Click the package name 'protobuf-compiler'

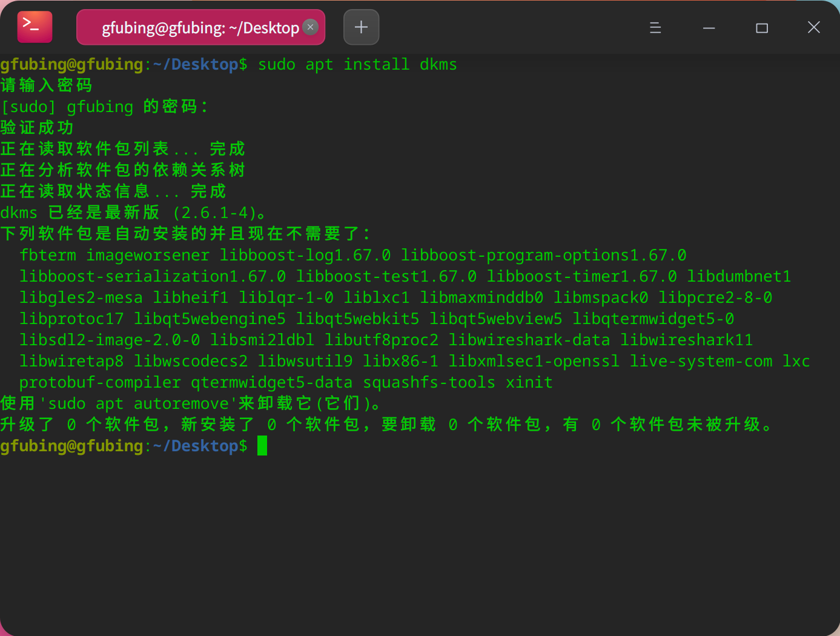pos(100,382)
